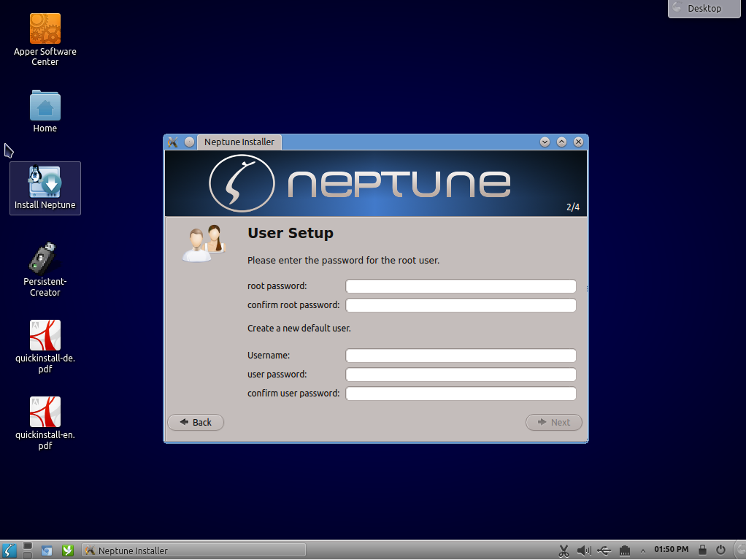Maximize the Neptune Installer window

(561, 142)
